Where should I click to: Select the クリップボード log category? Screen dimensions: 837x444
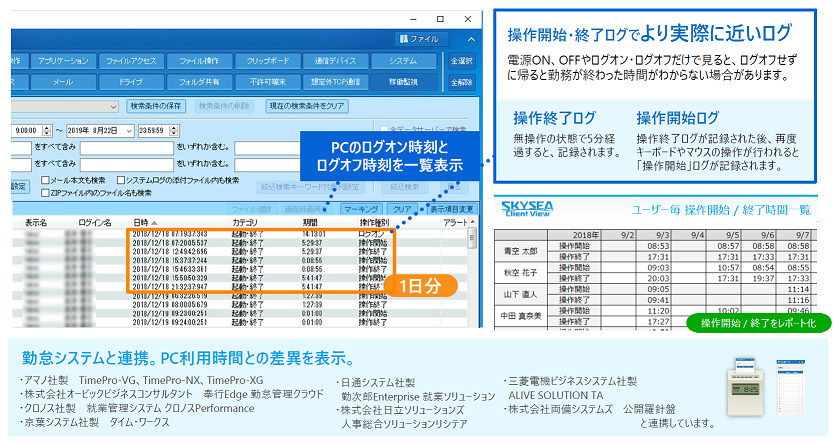(267, 61)
